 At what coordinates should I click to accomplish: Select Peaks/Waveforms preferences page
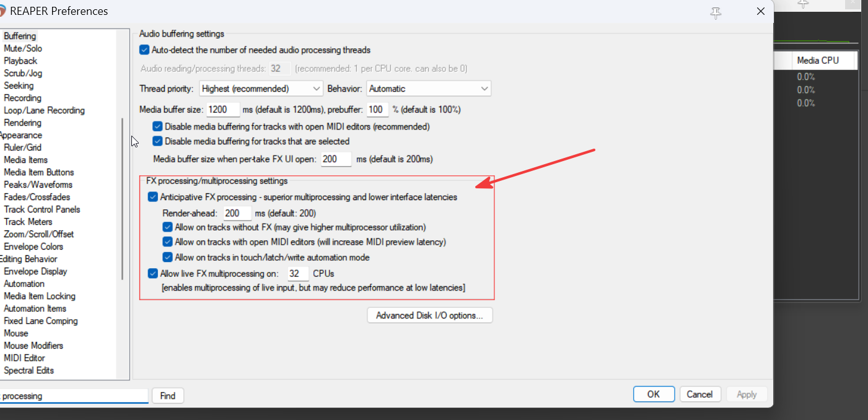pos(38,185)
